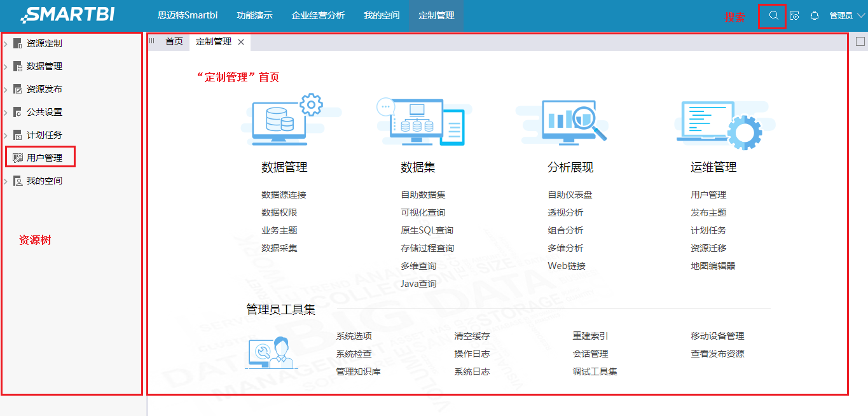Click the 资源定制 tree icon
868x416 pixels.
click(18, 44)
